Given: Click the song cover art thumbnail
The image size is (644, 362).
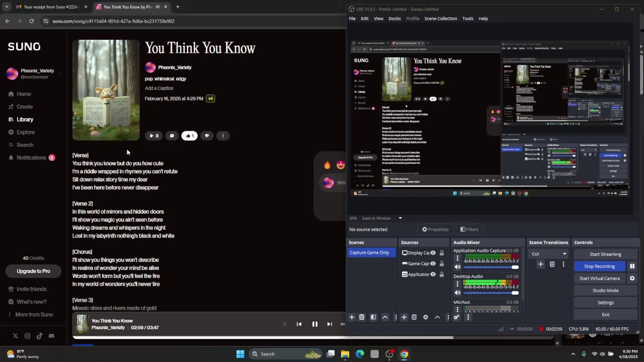Looking at the screenshot, I should 106,90.
